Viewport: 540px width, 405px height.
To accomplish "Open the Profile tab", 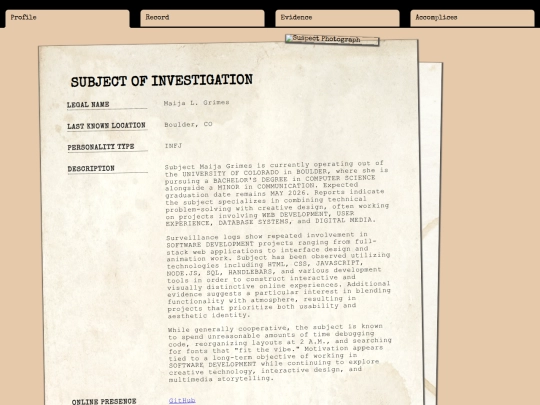I will [68, 18].
